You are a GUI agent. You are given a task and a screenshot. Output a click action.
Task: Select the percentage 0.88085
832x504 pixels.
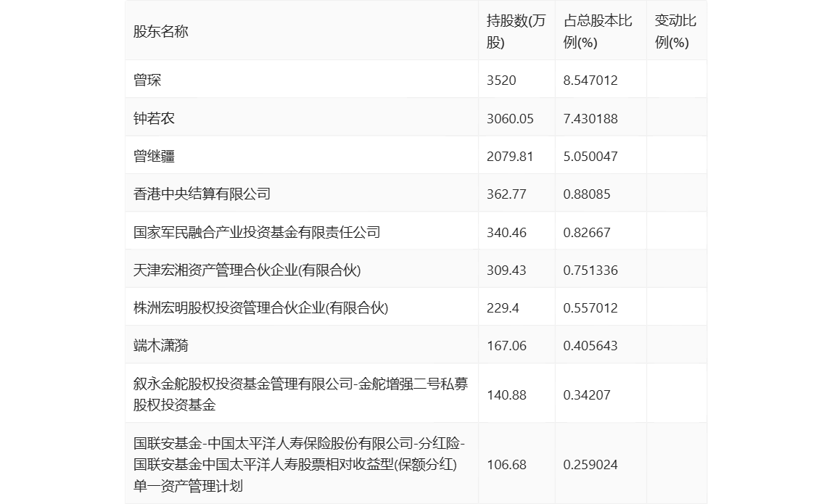pyautogui.click(x=586, y=194)
